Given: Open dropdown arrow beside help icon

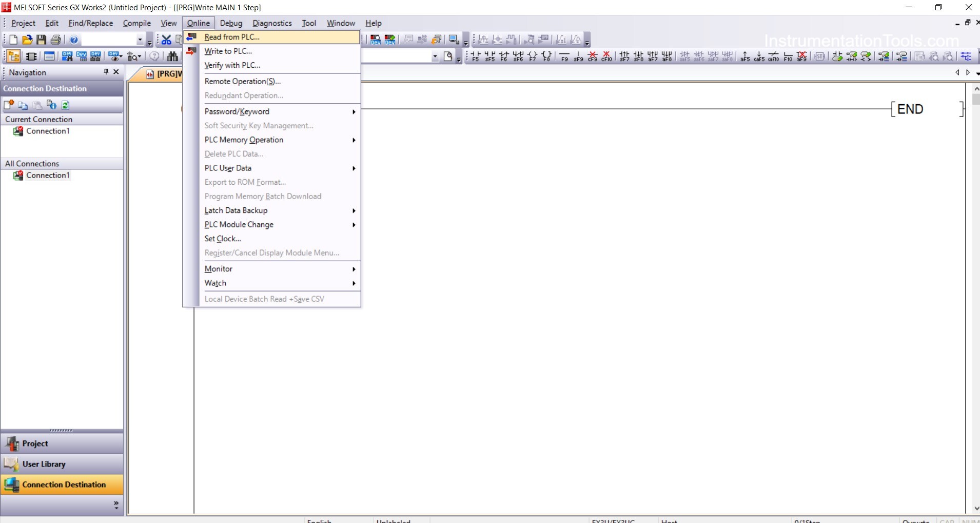Looking at the screenshot, I should (x=140, y=40).
